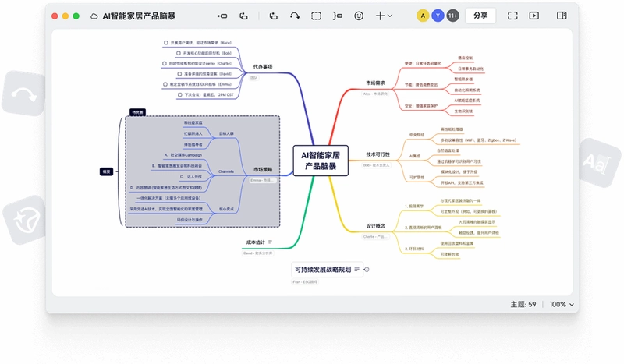Select the 社交媒体Campaign subtopic
The width and height of the screenshot is (624, 364).
pyautogui.click(x=183, y=155)
